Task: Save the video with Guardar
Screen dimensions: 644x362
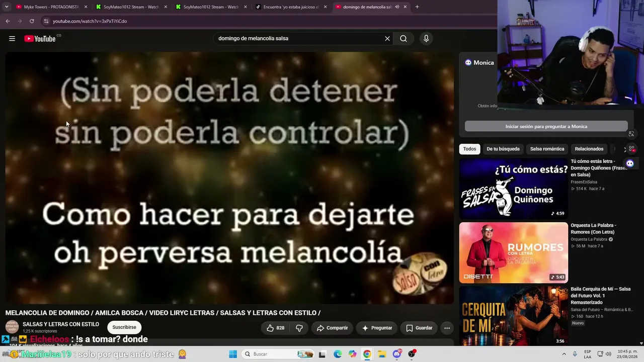Action: point(419,328)
